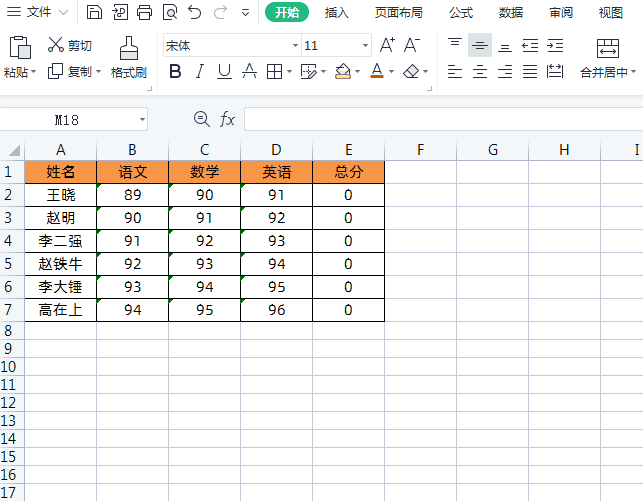Click the fx insert function icon
The height and width of the screenshot is (501, 643).
click(x=227, y=119)
